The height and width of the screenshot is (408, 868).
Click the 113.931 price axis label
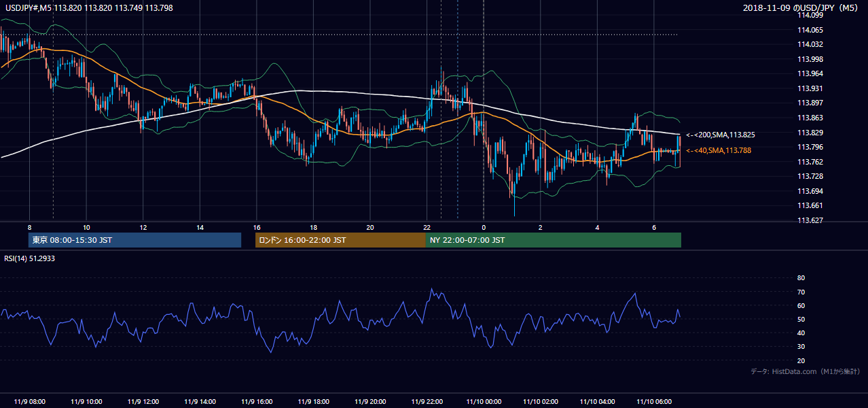coord(810,88)
